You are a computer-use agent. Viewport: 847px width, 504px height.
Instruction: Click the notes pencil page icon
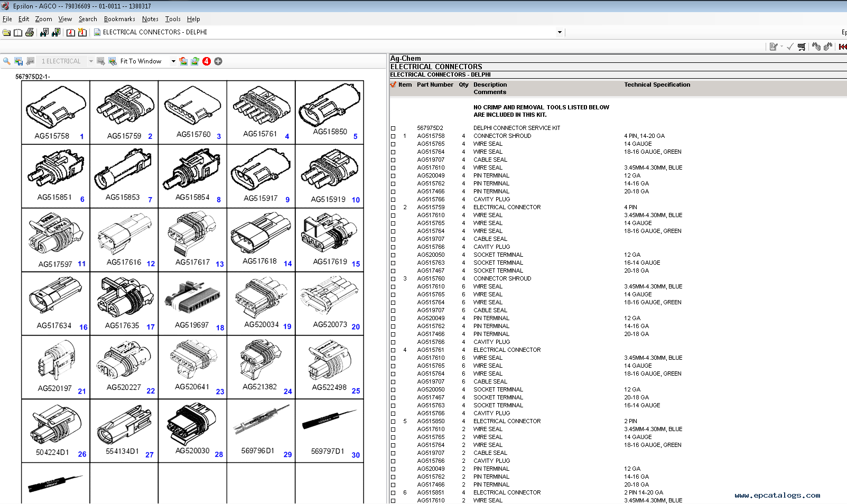point(774,47)
